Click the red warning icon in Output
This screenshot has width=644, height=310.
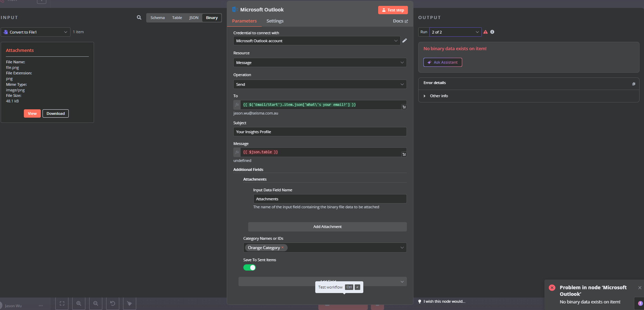pyautogui.click(x=485, y=32)
